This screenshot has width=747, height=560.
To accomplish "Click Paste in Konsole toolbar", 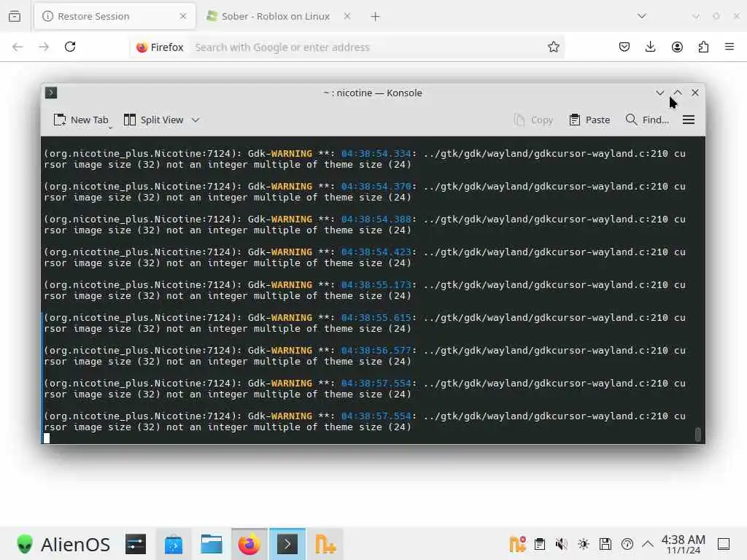I will pyautogui.click(x=589, y=120).
